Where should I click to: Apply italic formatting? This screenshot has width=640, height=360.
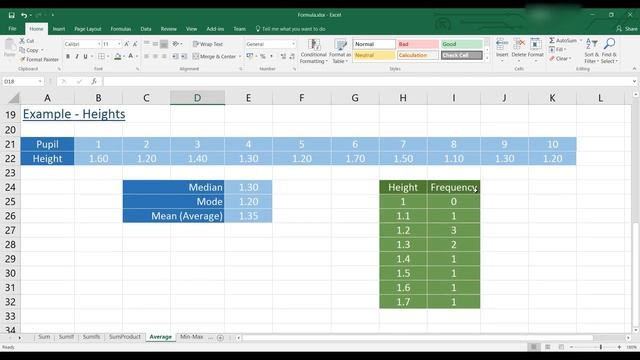[77, 56]
